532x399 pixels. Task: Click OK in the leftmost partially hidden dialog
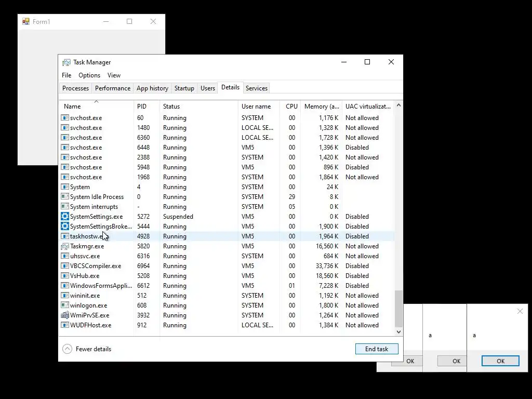point(407,361)
